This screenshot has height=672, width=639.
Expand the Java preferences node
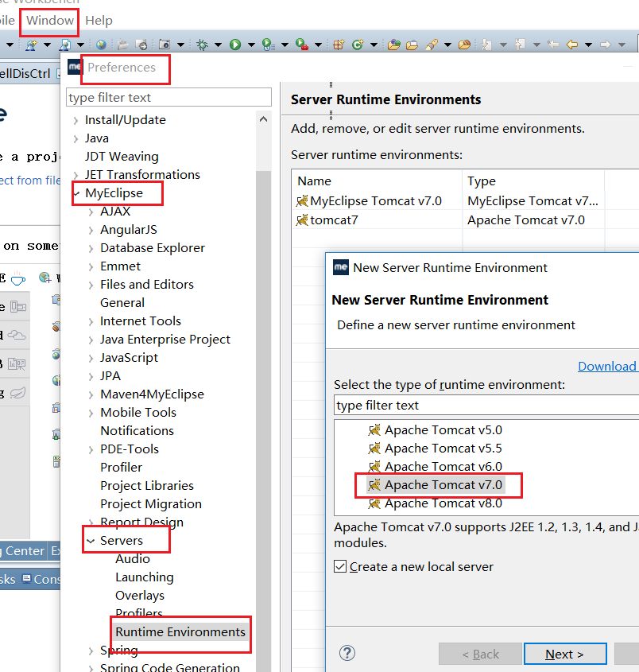(x=76, y=139)
